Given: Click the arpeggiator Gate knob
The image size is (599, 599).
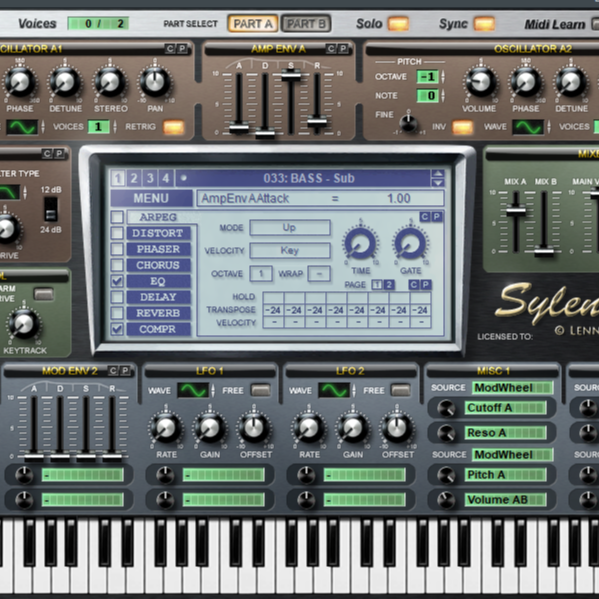Looking at the screenshot, I should tap(410, 243).
